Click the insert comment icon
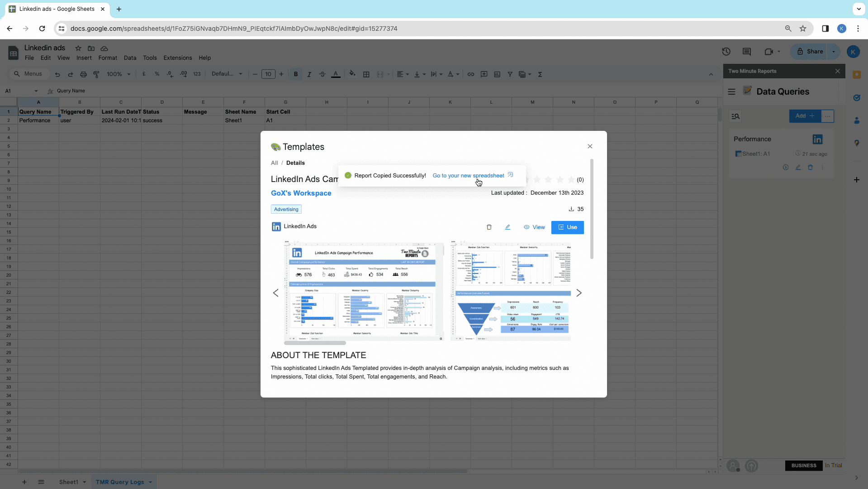 tap(484, 74)
